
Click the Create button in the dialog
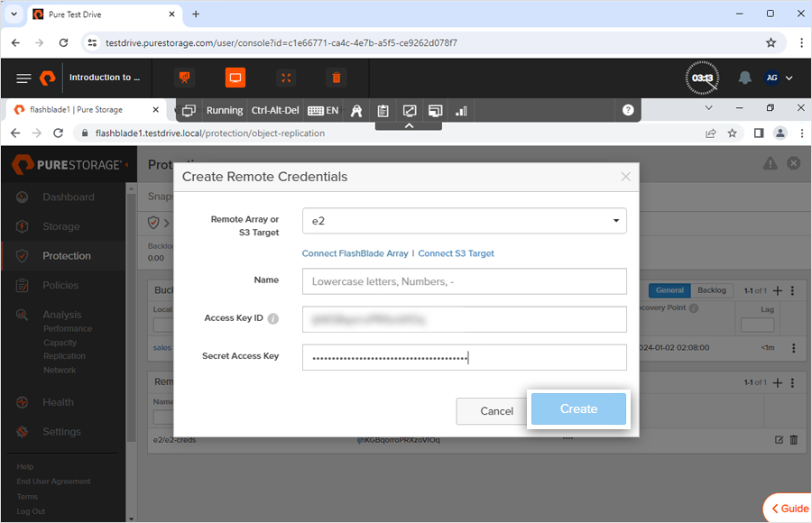pyautogui.click(x=578, y=408)
